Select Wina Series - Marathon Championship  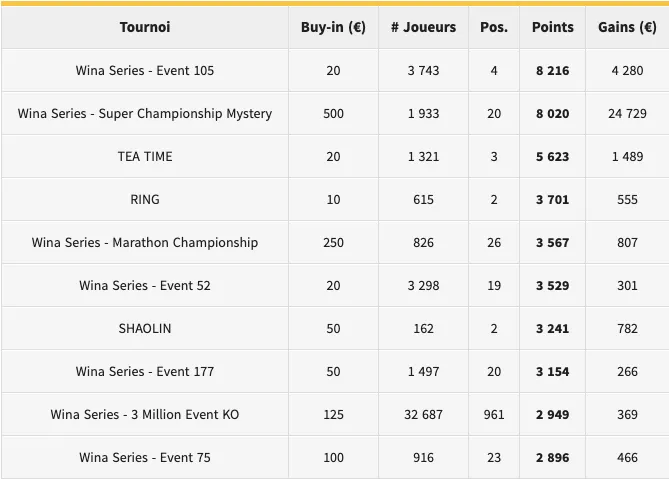(145, 243)
